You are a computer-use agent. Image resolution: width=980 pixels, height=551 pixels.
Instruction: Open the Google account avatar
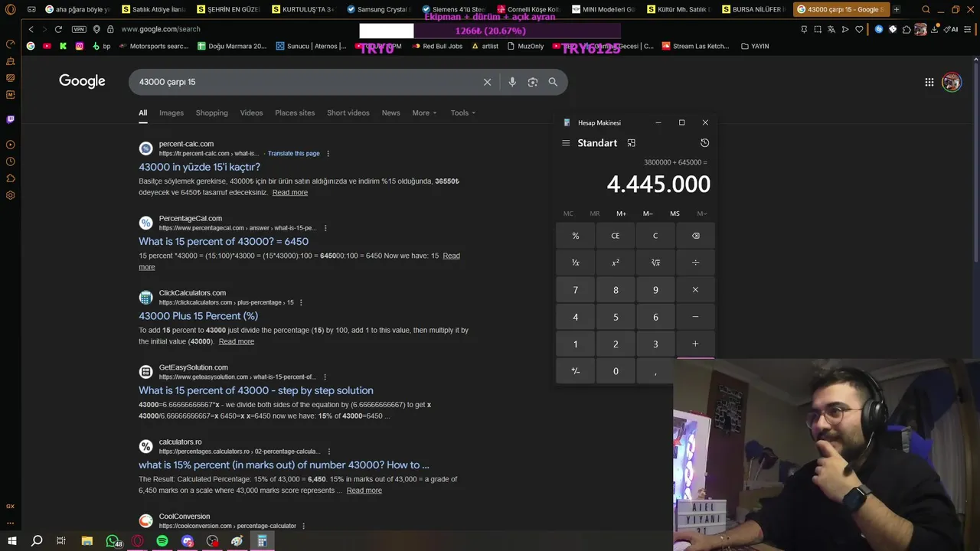pos(952,82)
